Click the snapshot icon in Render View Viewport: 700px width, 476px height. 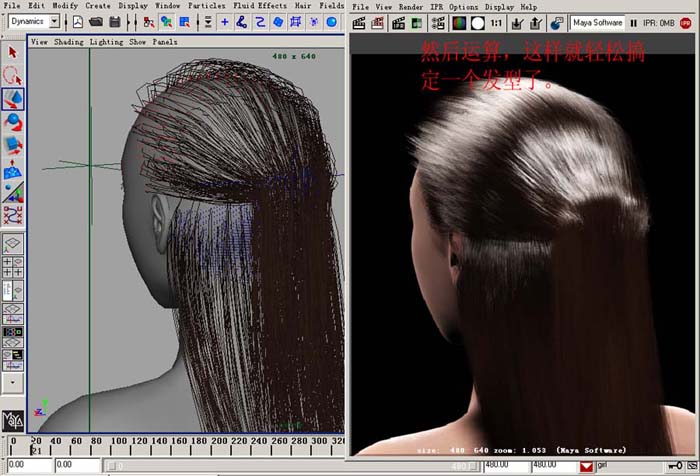point(417,23)
